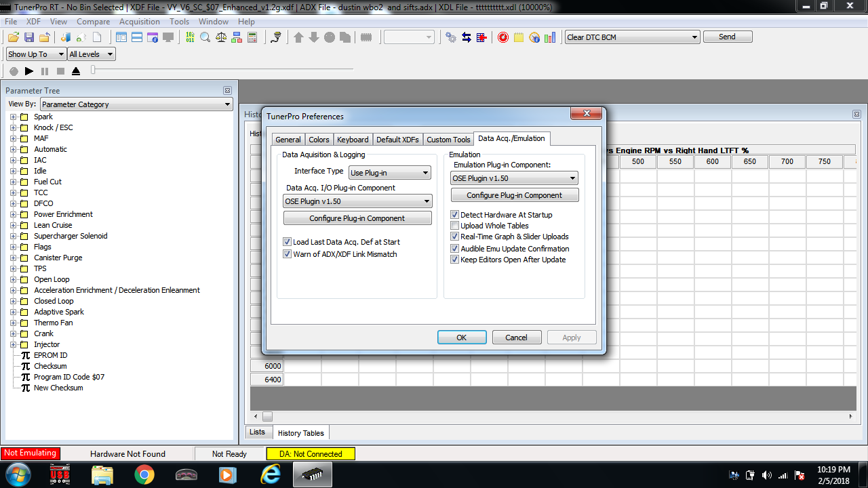Uncheck Keep Editors Open After Update
Screen dimensions: 868x488
455,260
